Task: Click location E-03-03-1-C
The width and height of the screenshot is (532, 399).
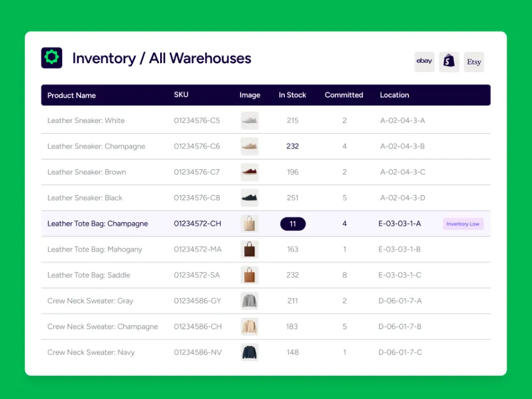Action: pyautogui.click(x=400, y=275)
